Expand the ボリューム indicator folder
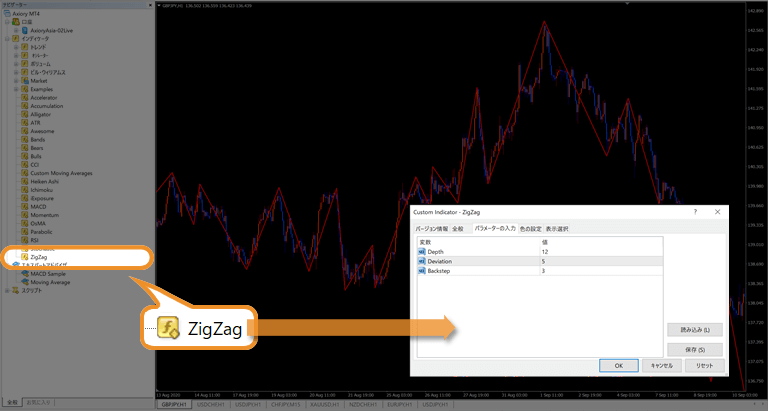Screen dimensions: 768x411 pos(15,64)
